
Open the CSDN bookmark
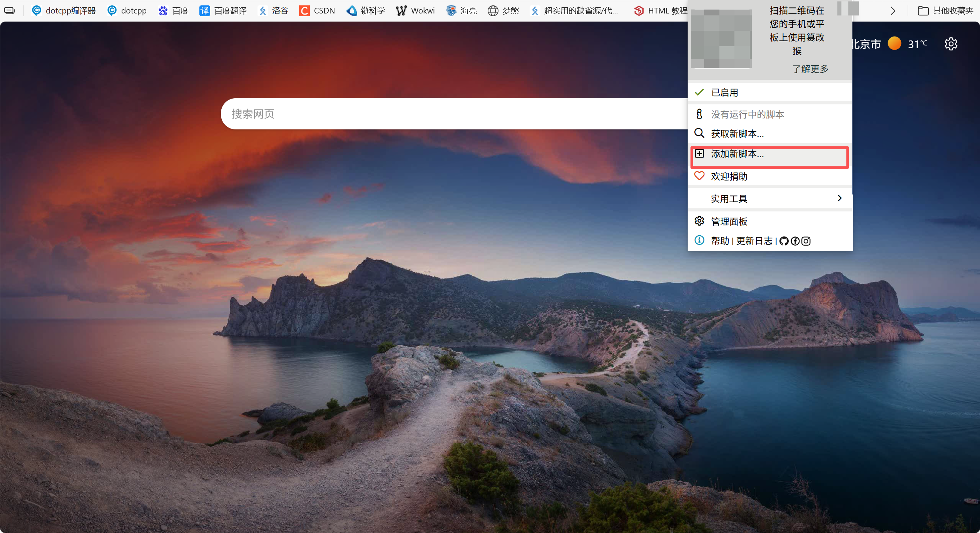[x=317, y=10]
